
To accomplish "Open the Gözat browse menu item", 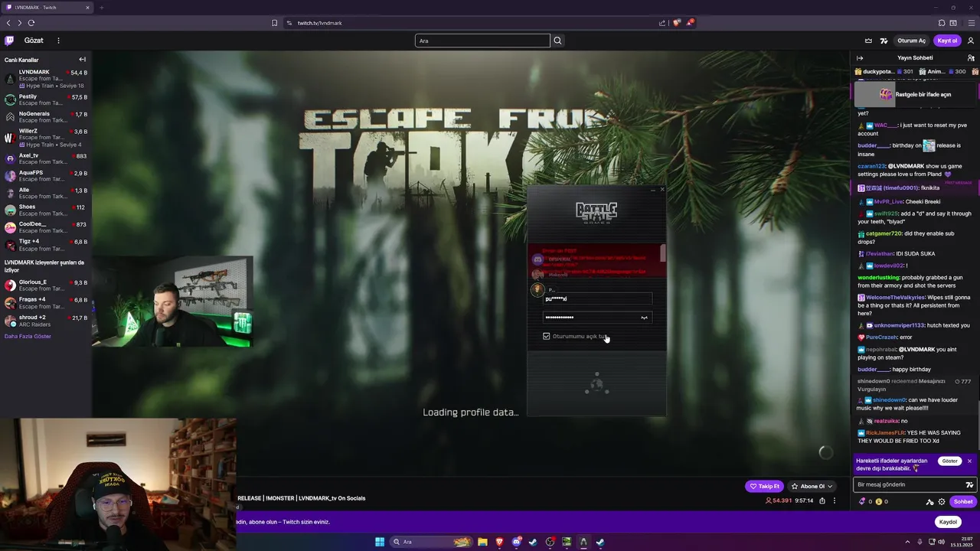I will click(34, 41).
